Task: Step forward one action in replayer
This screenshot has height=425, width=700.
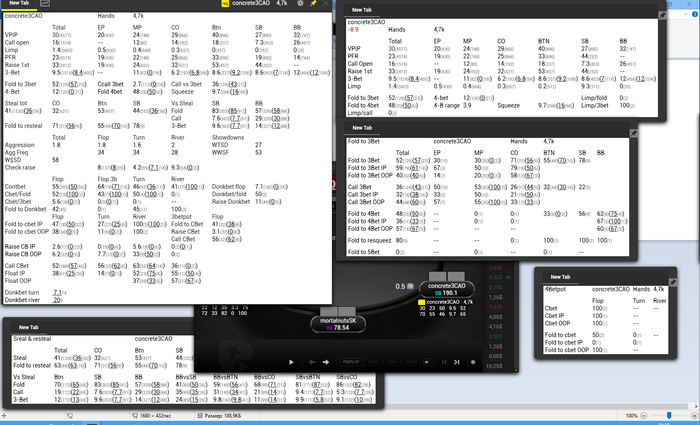Action: (325, 362)
